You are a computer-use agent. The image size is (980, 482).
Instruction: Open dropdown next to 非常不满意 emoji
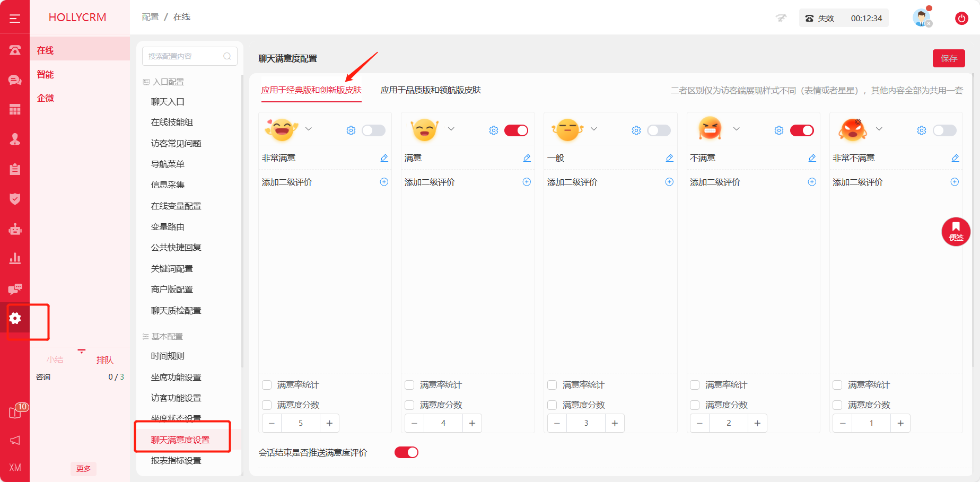[x=879, y=129]
